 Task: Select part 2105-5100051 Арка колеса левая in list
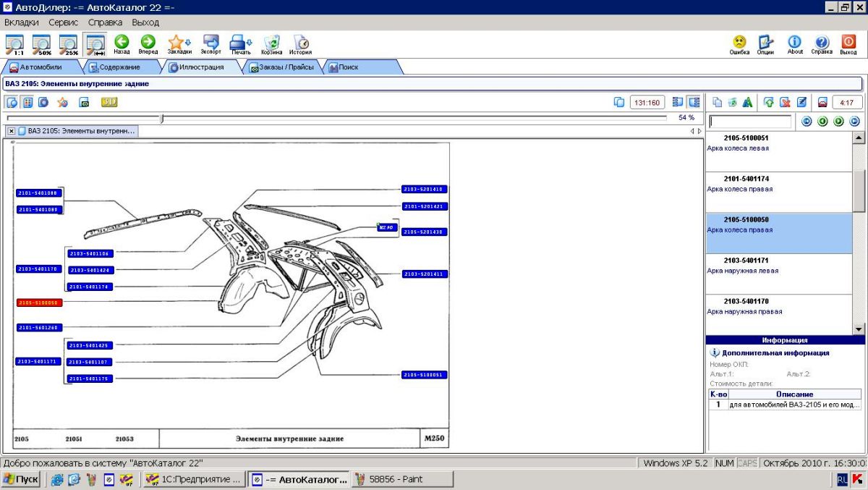(x=779, y=151)
